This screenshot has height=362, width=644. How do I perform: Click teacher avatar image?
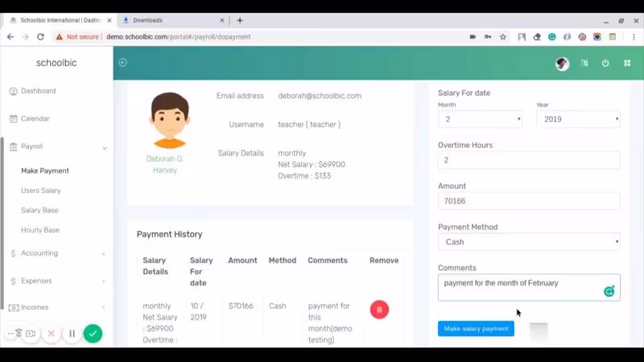point(170,120)
